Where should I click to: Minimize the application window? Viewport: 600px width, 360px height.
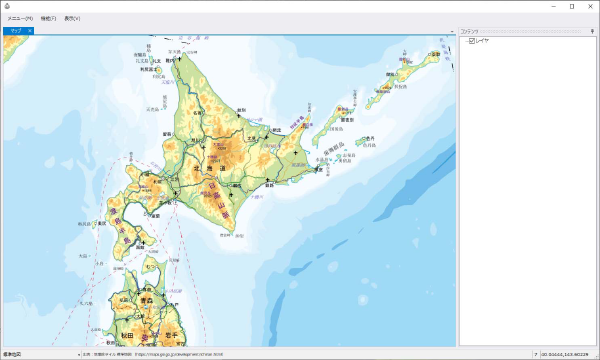point(554,7)
